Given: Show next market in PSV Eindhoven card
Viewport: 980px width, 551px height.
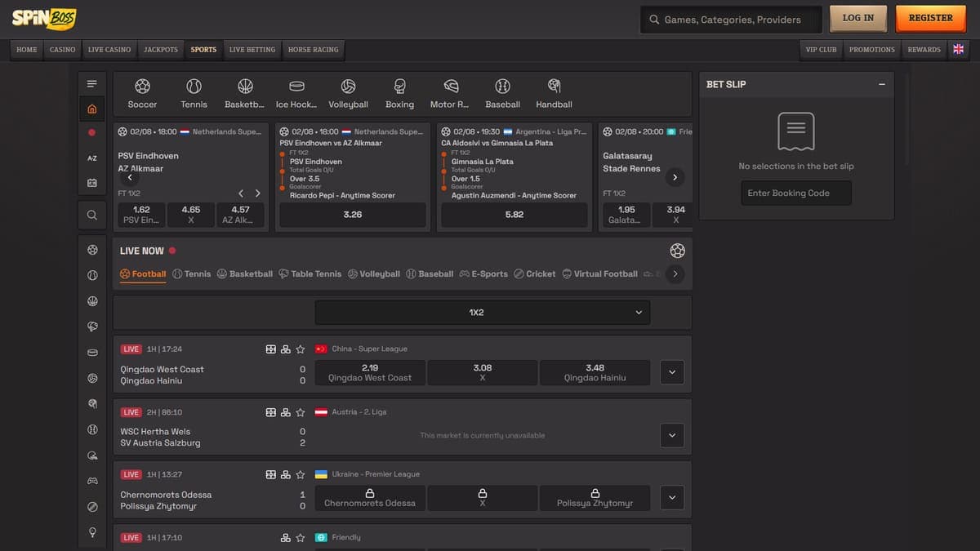Looking at the screenshot, I should tap(258, 193).
